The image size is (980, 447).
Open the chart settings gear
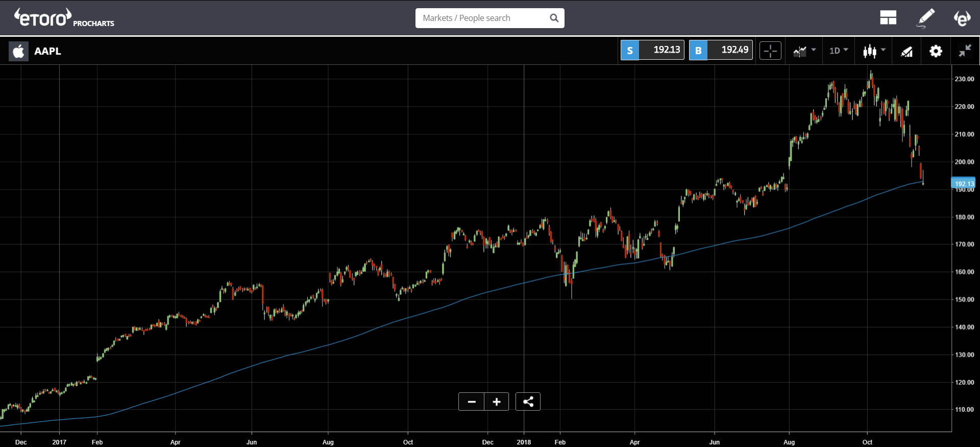pyautogui.click(x=936, y=51)
